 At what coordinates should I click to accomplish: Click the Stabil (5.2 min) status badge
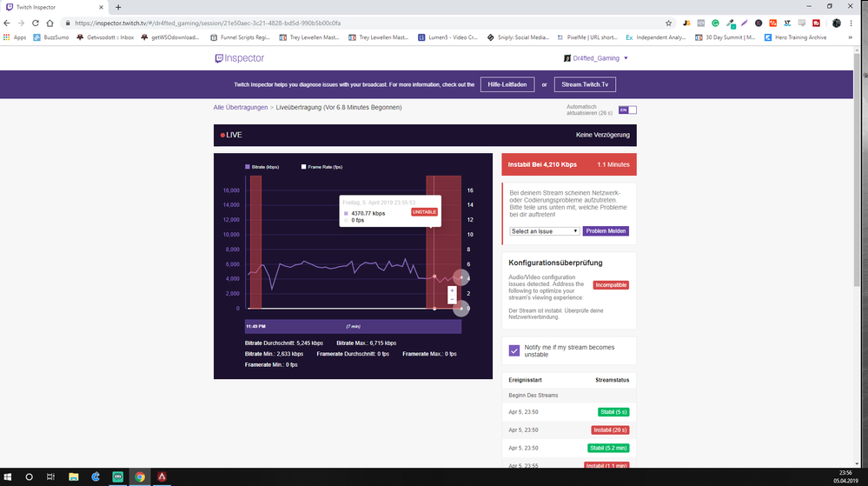click(x=608, y=448)
